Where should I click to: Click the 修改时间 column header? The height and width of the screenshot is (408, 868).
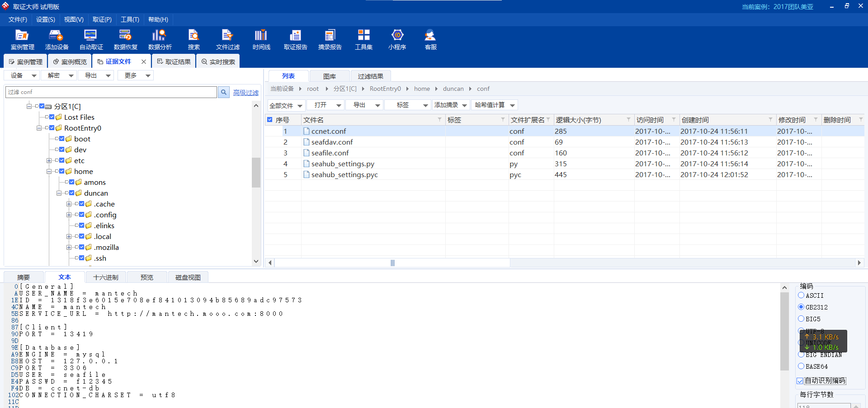pos(798,120)
